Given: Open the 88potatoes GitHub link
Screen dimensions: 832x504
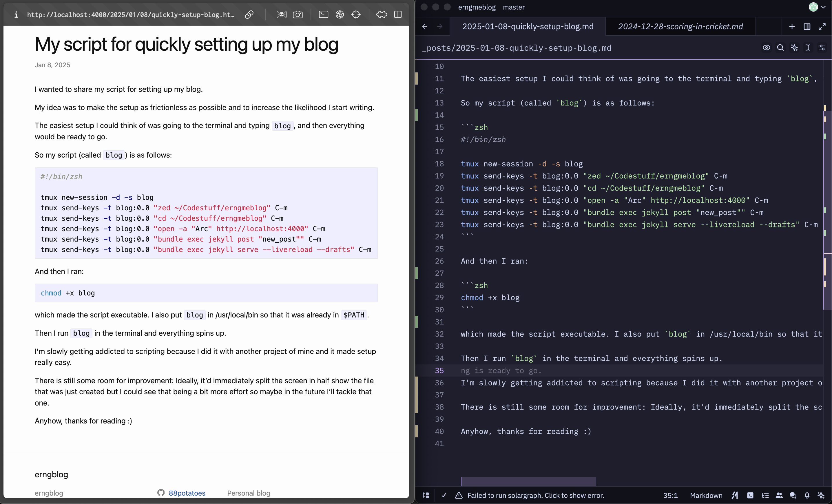Looking at the screenshot, I should (187, 493).
